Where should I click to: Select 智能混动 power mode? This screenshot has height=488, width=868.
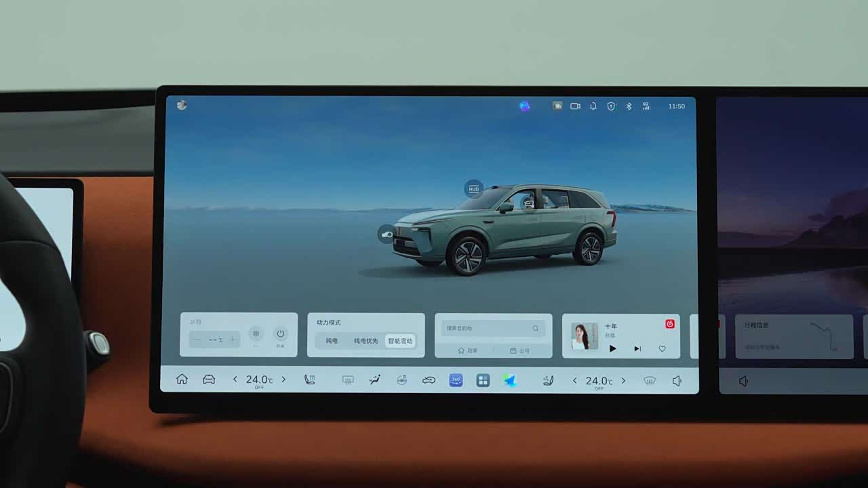tap(400, 341)
